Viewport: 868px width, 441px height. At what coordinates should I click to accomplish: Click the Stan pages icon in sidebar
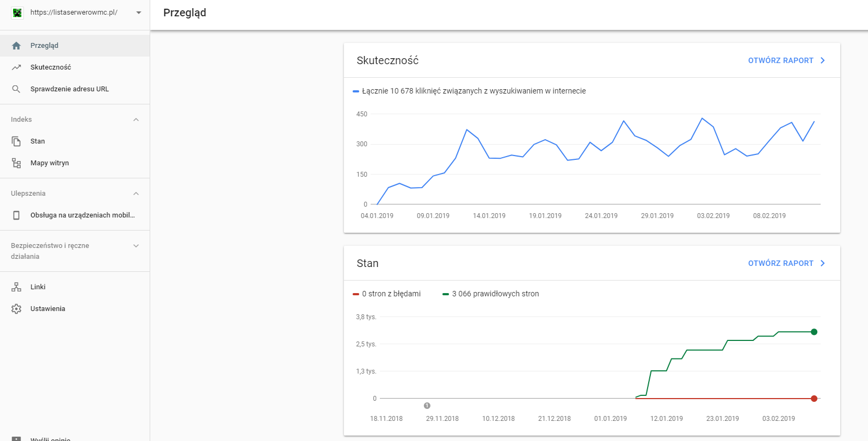tap(16, 141)
